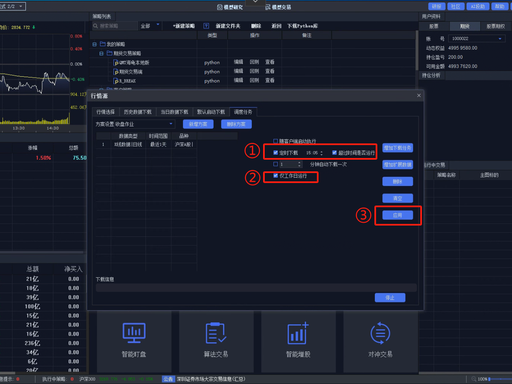
Task: Switch to the 期货 tab in user panel
Action: click(465, 27)
